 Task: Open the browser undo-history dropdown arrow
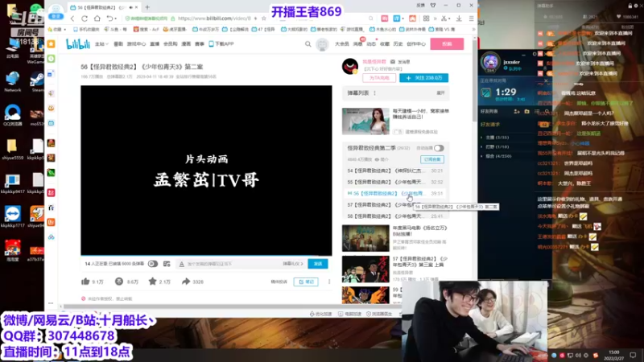[116, 19]
